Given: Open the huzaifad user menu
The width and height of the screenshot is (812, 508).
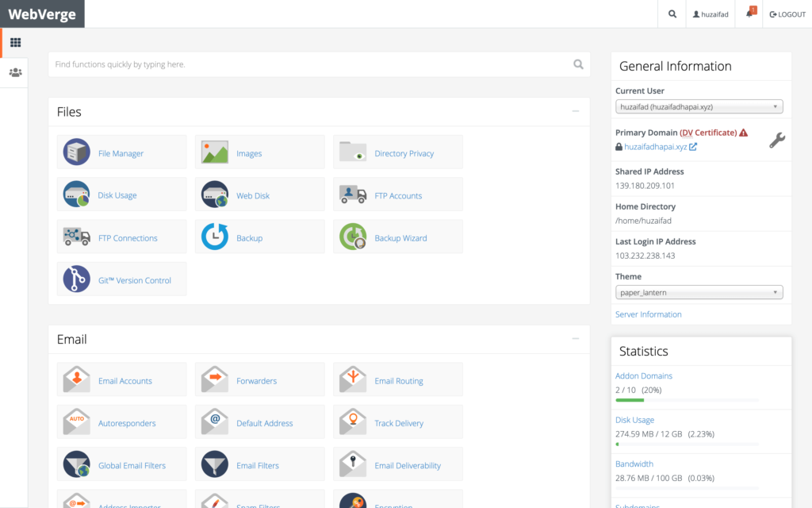Looking at the screenshot, I should tap(709, 14).
